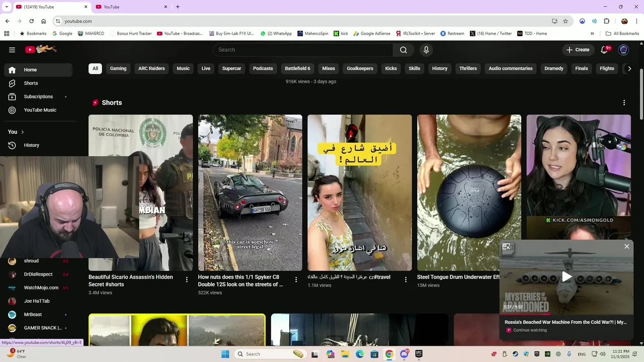Expand the You section
This screenshot has width=644, height=362.
[16, 132]
